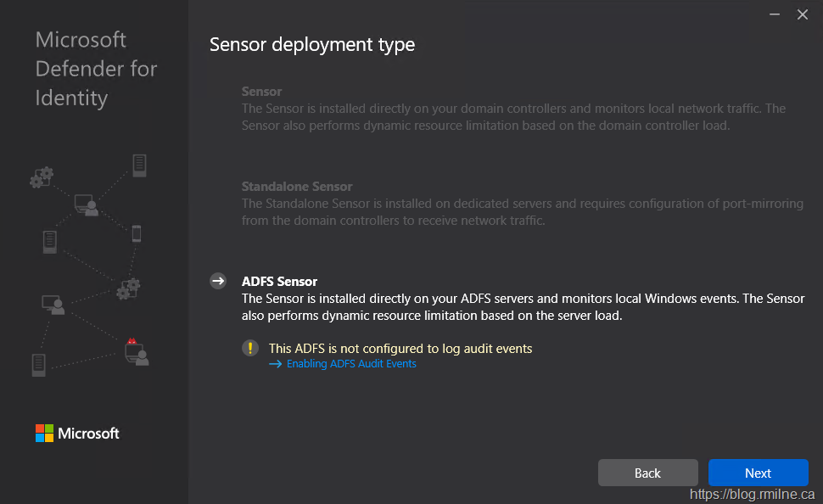This screenshot has width=823, height=504.
Task: Click the red alert compromised computer icon
Action: click(136, 350)
